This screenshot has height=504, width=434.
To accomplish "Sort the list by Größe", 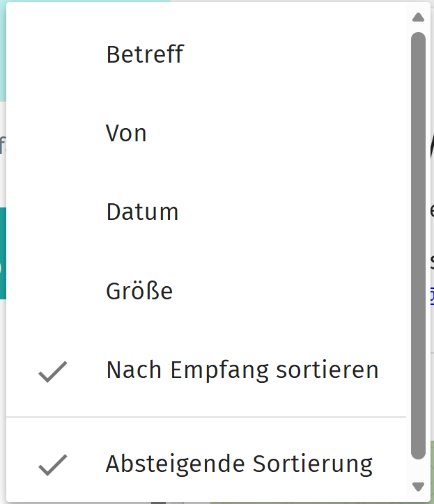I will coord(139,291).
